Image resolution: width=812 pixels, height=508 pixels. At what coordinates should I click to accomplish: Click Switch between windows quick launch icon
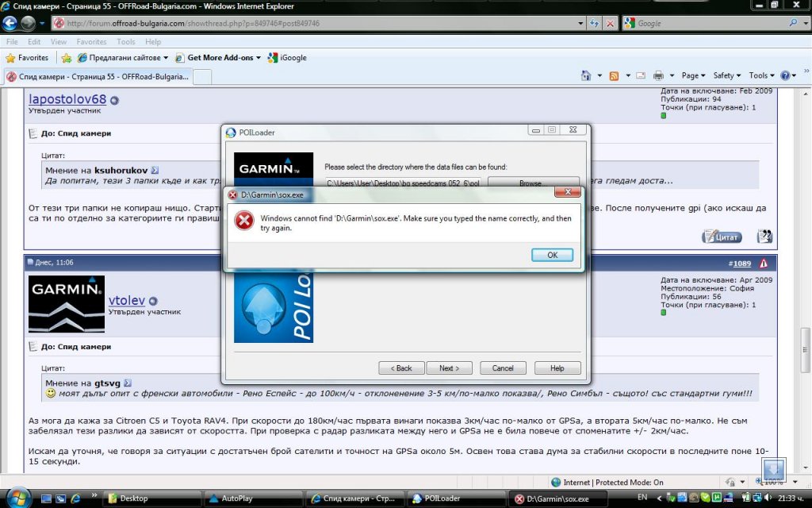tap(60, 498)
